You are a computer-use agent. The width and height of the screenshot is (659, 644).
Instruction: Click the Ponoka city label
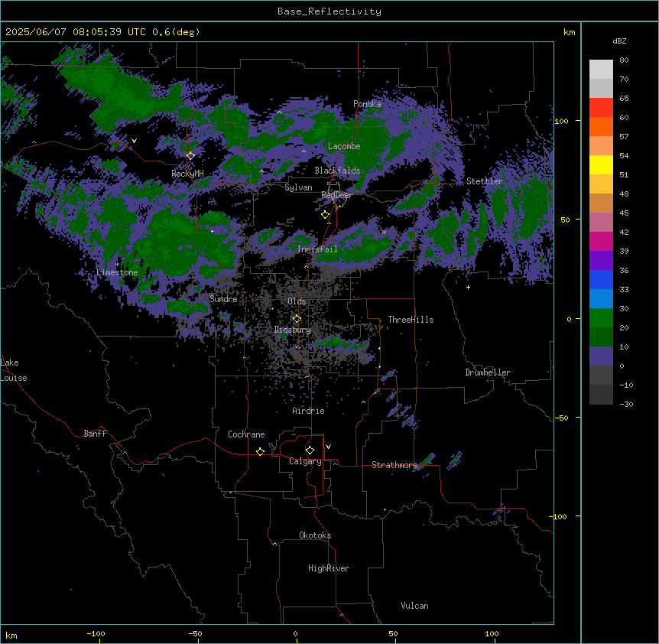pyautogui.click(x=367, y=104)
